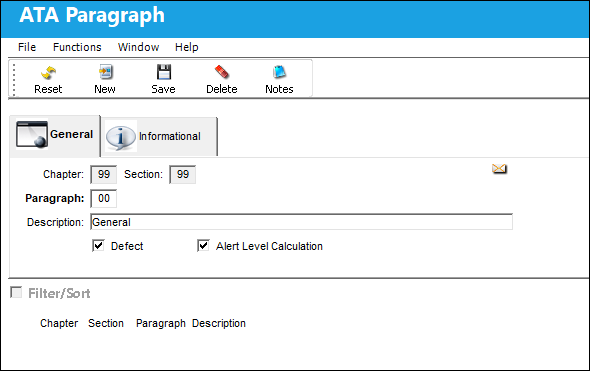Open the Functions menu
590x371 pixels.
coord(77,47)
